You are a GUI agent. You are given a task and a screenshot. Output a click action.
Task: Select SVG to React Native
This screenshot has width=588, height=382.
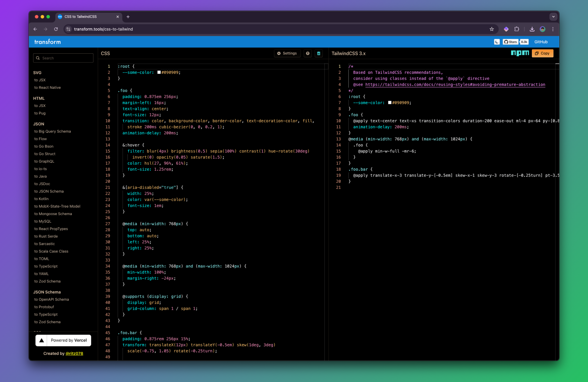pyautogui.click(x=47, y=88)
